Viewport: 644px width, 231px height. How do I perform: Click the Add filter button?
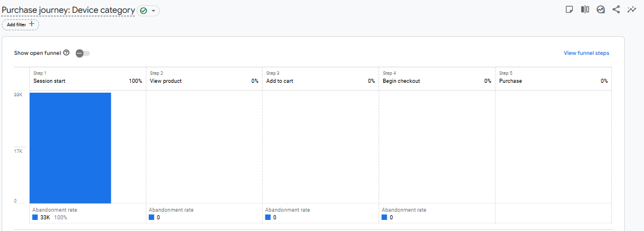[x=20, y=24]
